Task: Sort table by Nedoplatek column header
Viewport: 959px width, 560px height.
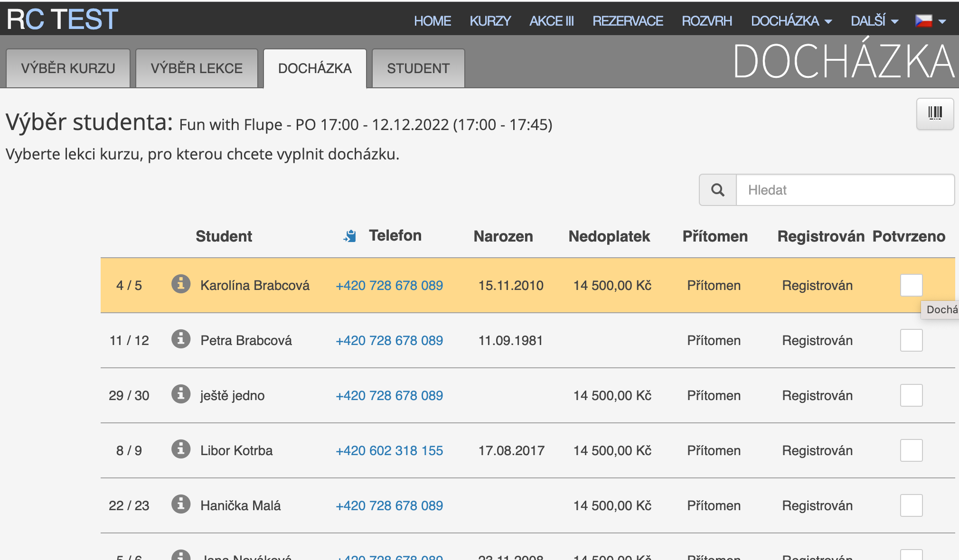Action: point(609,236)
